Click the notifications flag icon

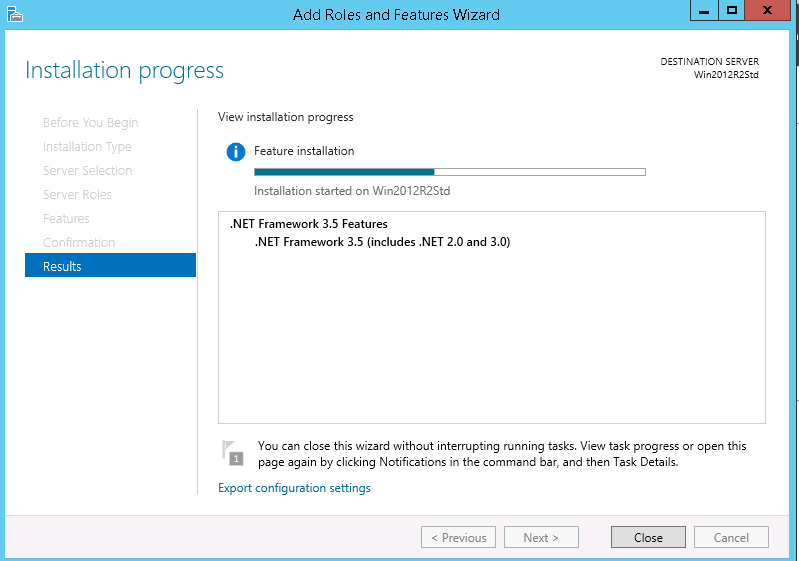pos(233,453)
